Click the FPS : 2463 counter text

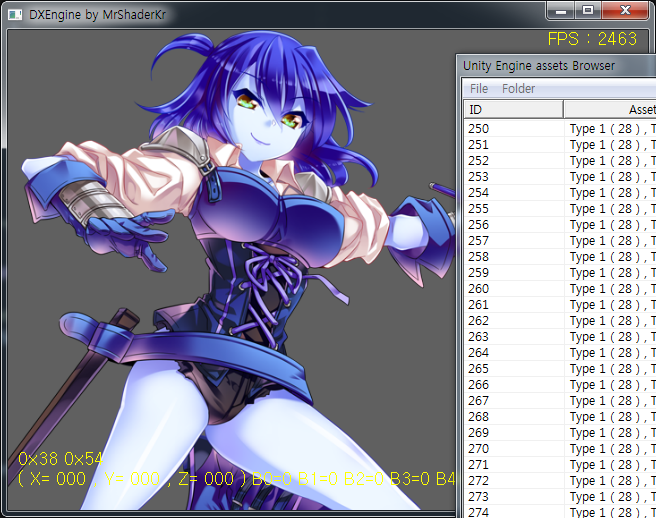click(x=592, y=39)
